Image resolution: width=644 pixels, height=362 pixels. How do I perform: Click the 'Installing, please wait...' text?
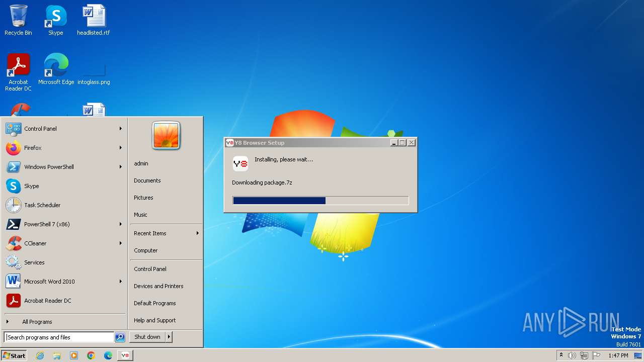click(284, 159)
